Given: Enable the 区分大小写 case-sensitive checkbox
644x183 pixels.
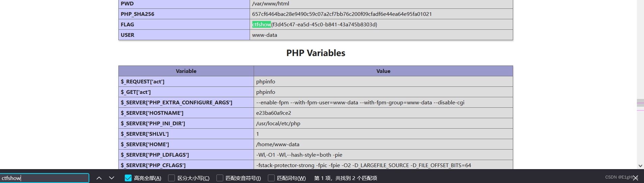Looking at the screenshot, I should 171,178.
